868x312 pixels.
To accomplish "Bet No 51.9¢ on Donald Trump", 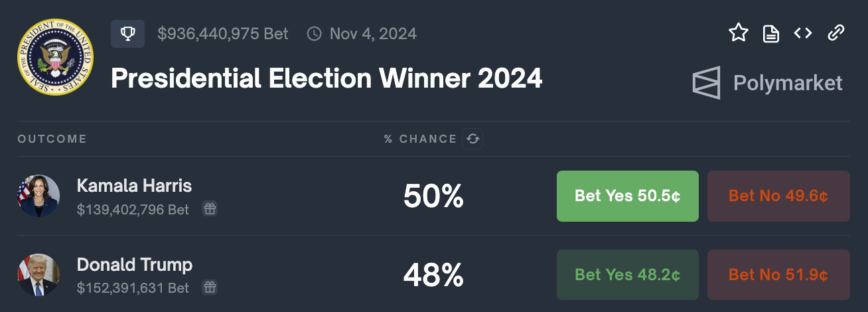I will click(778, 275).
